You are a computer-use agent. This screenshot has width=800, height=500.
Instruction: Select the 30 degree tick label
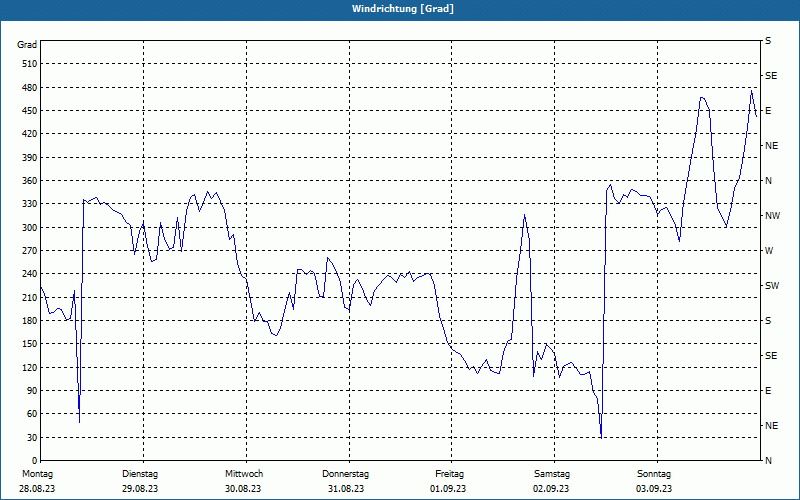[32, 437]
